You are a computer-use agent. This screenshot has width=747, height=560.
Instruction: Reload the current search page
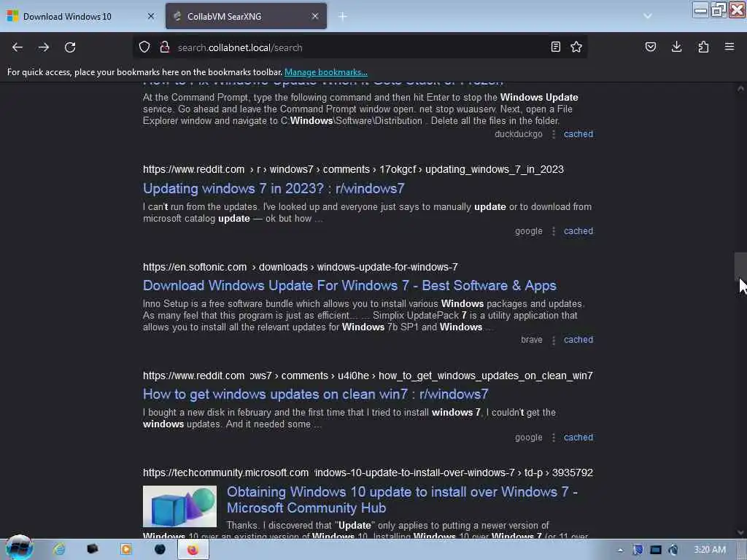[x=70, y=47]
